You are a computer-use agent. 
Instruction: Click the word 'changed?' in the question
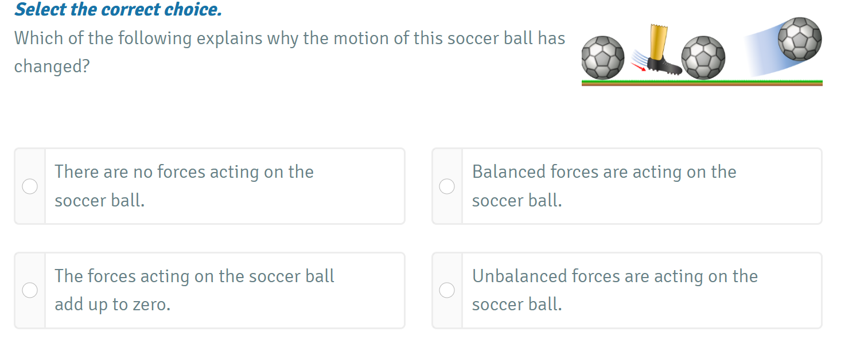coord(52,67)
